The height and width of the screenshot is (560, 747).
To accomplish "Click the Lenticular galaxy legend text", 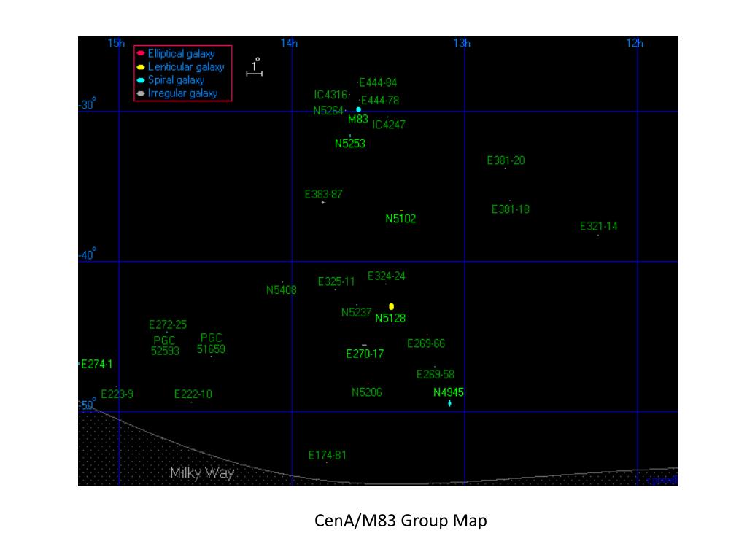I will click(186, 67).
